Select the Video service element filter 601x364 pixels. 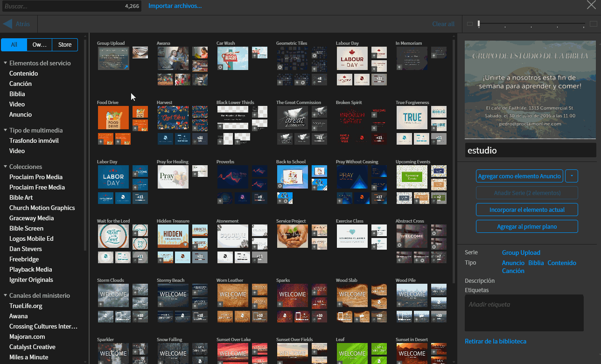[17, 104]
